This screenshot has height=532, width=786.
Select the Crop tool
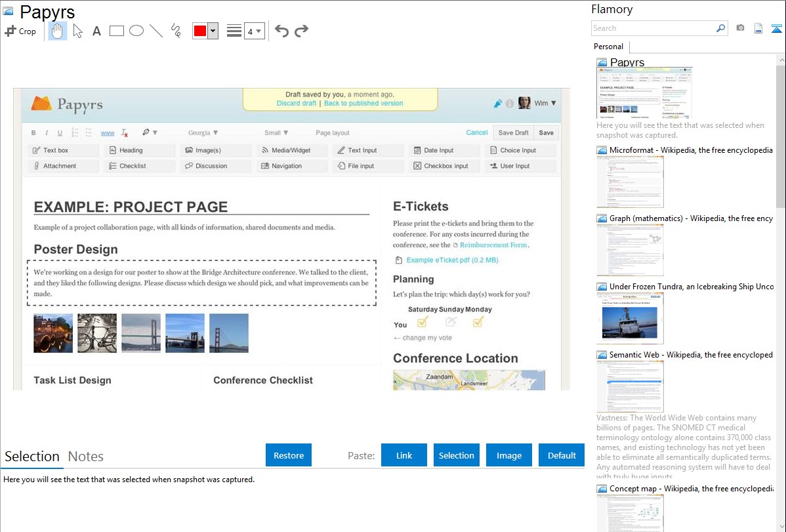click(x=20, y=31)
